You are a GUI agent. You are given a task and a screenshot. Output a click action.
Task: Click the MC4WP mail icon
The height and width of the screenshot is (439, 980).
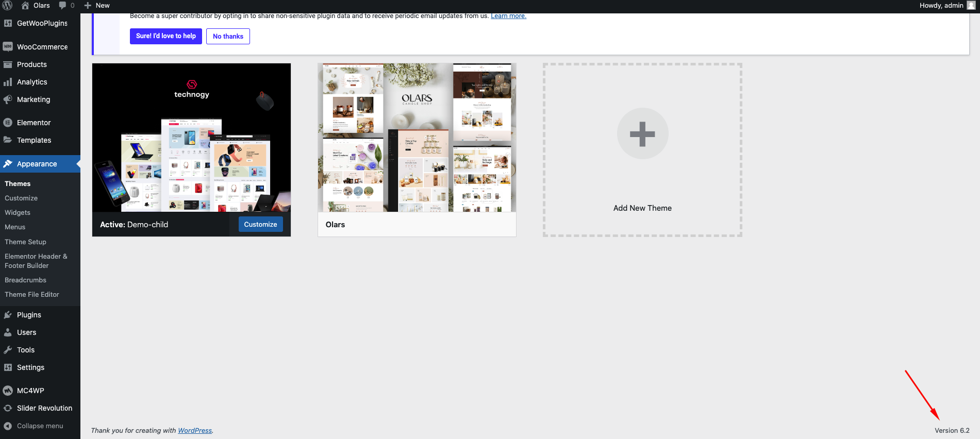click(x=8, y=391)
